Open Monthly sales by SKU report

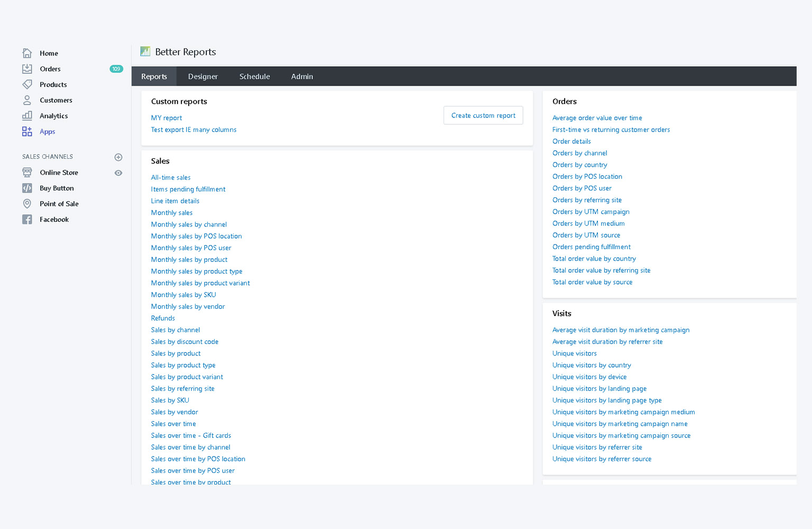click(x=183, y=295)
